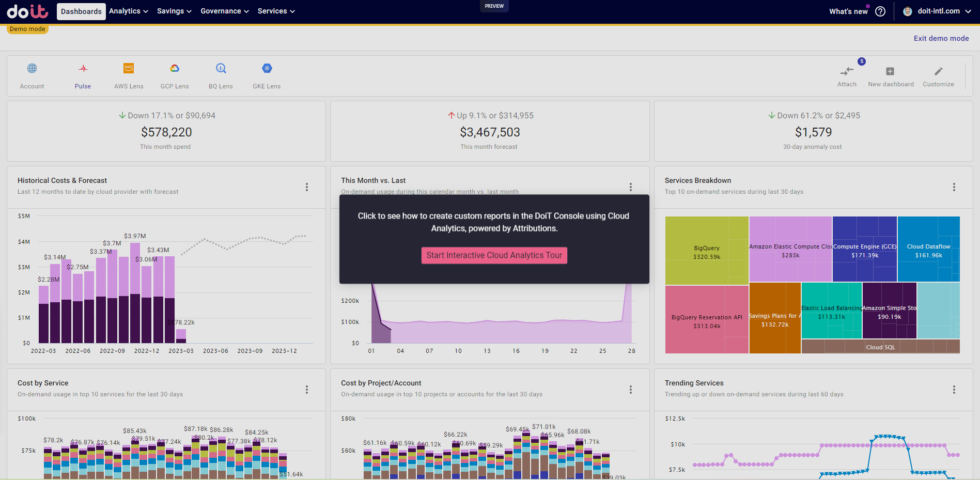This screenshot has height=480, width=980.
Task: Expand the Governance menu
Action: (x=225, y=11)
